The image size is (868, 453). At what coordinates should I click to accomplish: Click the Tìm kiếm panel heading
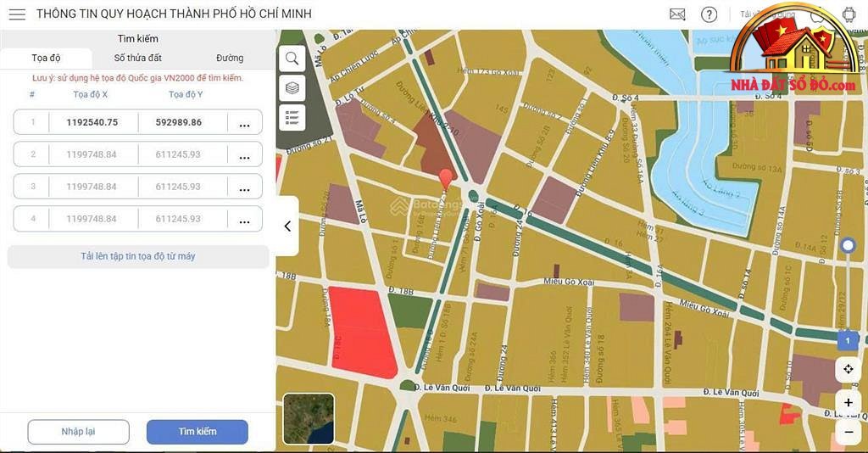(x=138, y=38)
